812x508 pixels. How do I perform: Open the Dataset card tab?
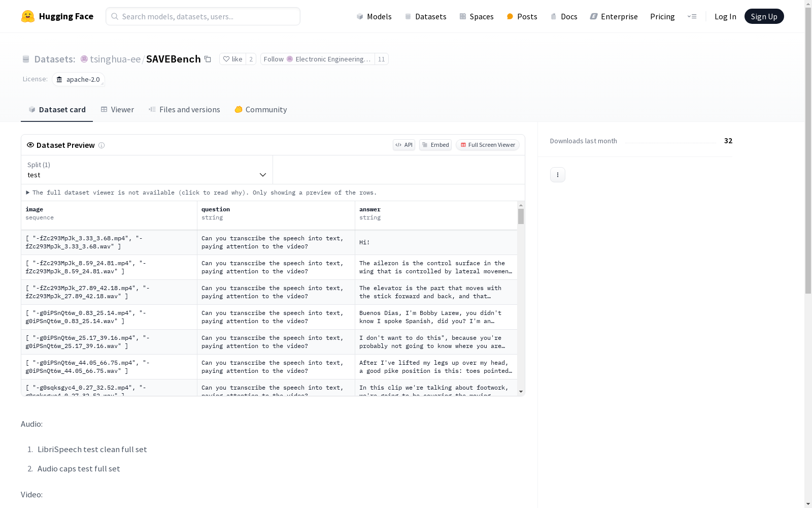pyautogui.click(x=57, y=110)
